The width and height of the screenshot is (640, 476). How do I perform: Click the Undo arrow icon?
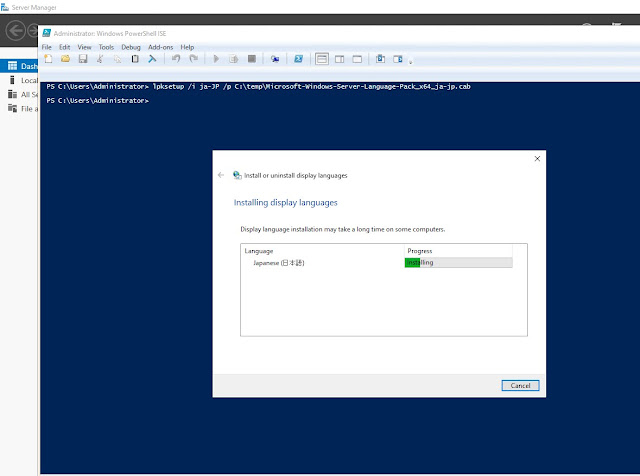point(176,59)
